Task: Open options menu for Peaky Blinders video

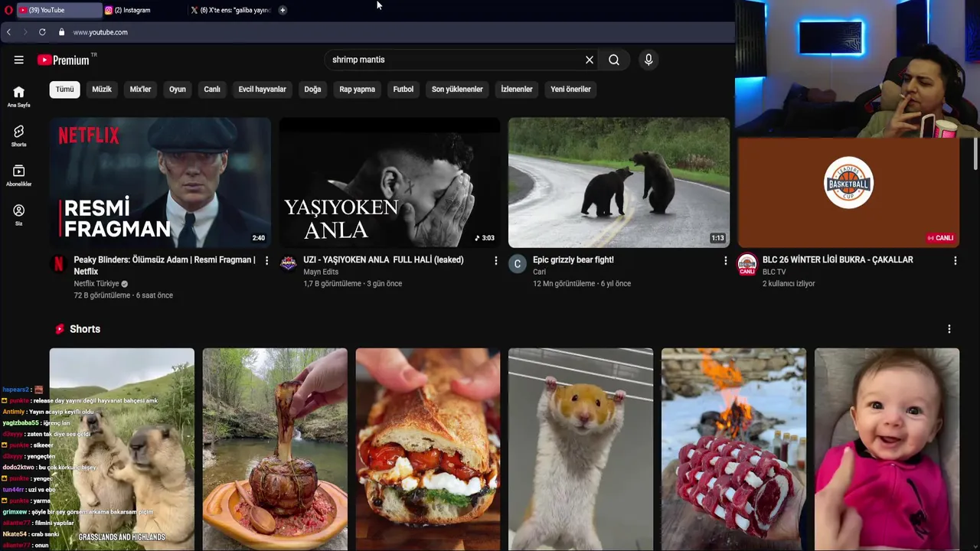Action: [266, 261]
